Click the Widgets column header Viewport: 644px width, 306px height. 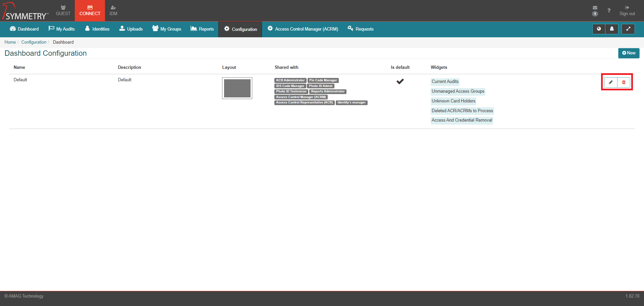439,68
